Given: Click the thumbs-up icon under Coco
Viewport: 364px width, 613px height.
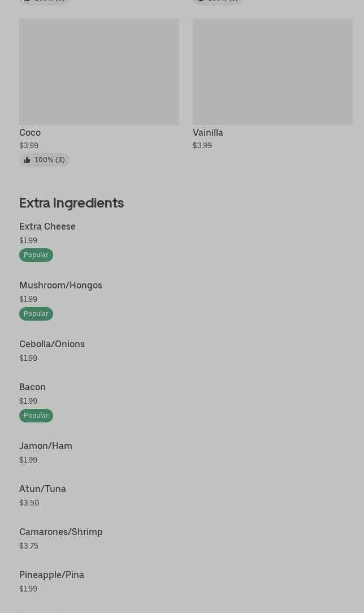Looking at the screenshot, I should point(27,160).
